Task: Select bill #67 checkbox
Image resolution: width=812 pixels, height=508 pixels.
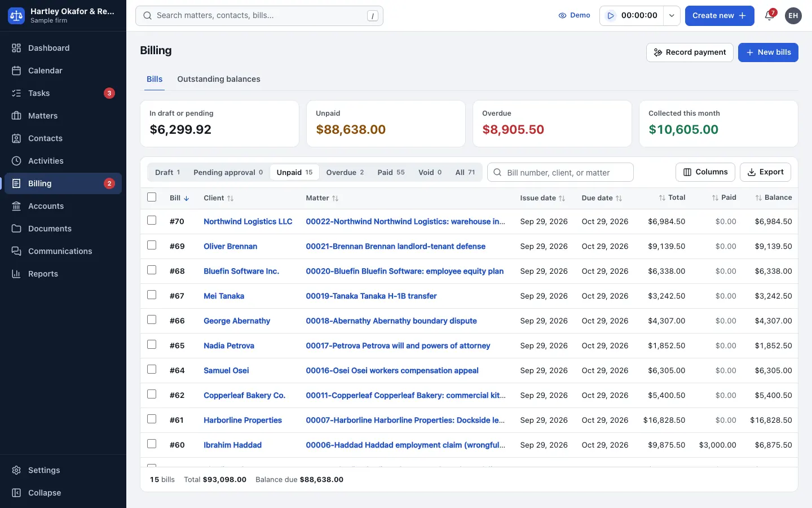Action: (x=152, y=295)
